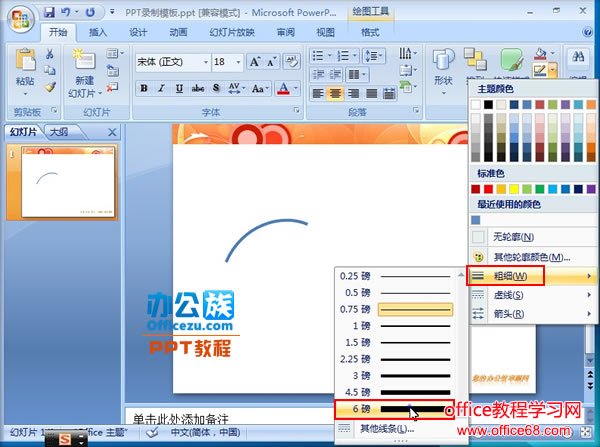Redo the action in quick access toolbar
The width and height of the screenshot is (600, 447).
tap(90, 12)
